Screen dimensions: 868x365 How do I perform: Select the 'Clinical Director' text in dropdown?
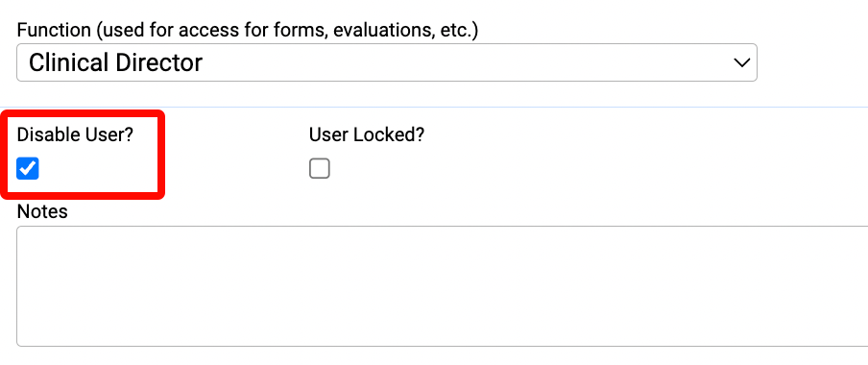click(115, 62)
